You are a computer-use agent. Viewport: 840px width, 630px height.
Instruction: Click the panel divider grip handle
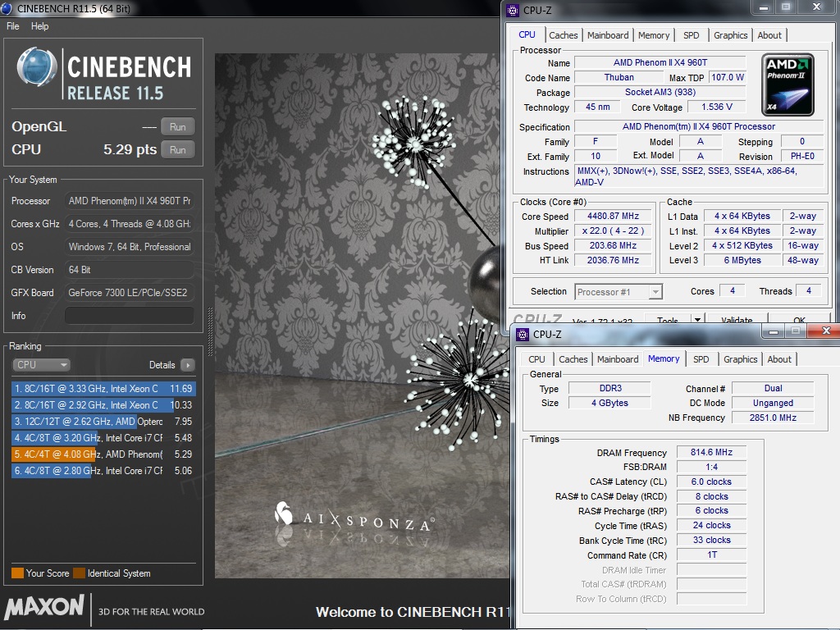[x=210, y=332]
